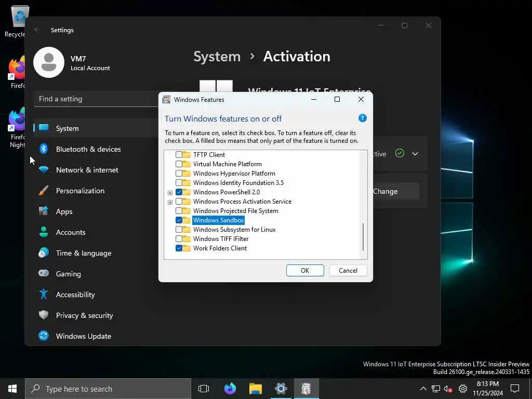532x399 pixels.
Task: Uncheck the Windows PowerShell 2.0 checkbox
Action: [x=179, y=192]
